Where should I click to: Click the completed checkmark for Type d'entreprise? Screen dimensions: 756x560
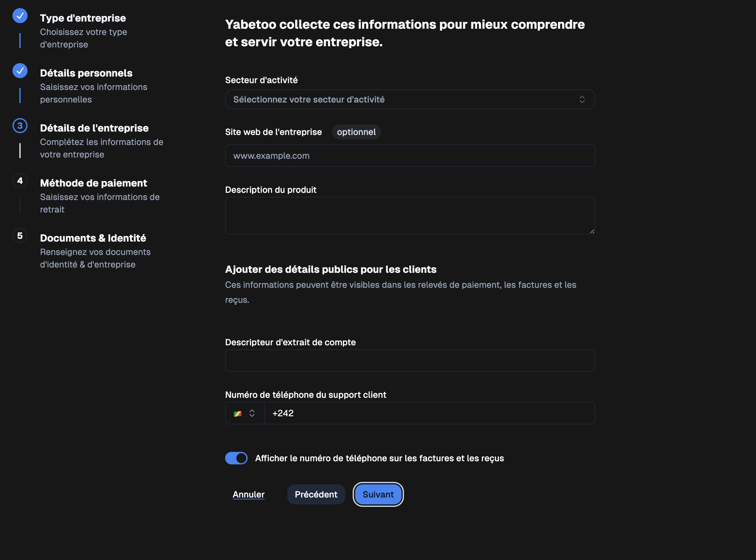[20, 16]
